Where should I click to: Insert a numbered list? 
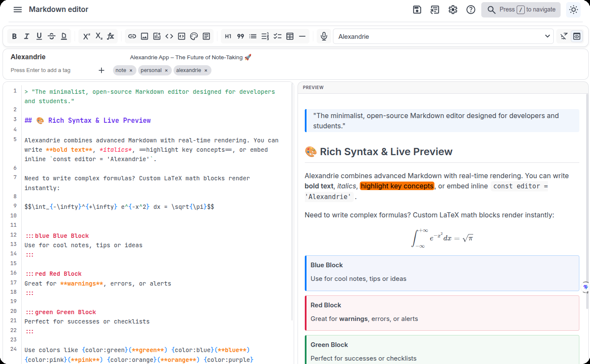point(265,36)
